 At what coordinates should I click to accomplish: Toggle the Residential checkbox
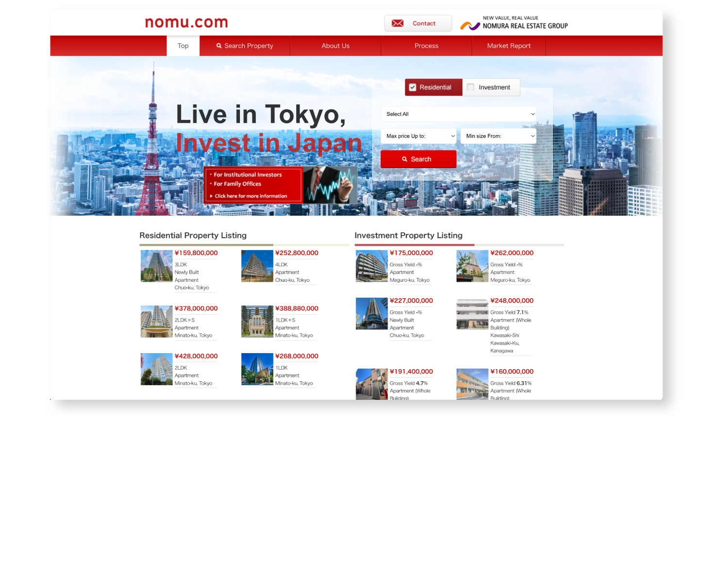413,87
